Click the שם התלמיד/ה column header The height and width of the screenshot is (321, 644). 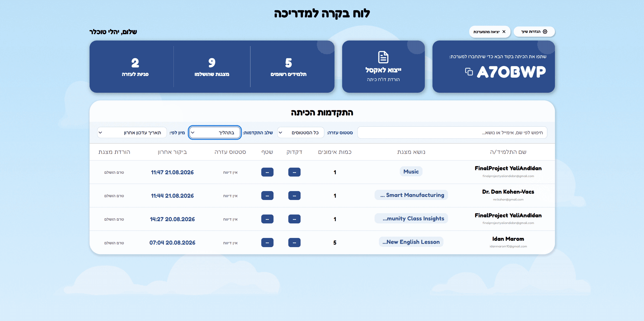[x=508, y=152]
